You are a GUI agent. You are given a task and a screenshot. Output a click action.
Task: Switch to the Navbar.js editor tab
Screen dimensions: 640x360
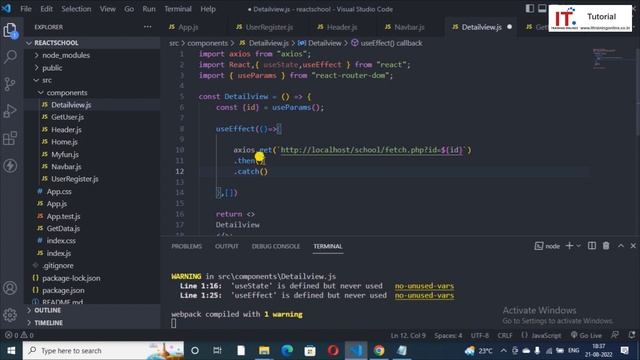409,27
